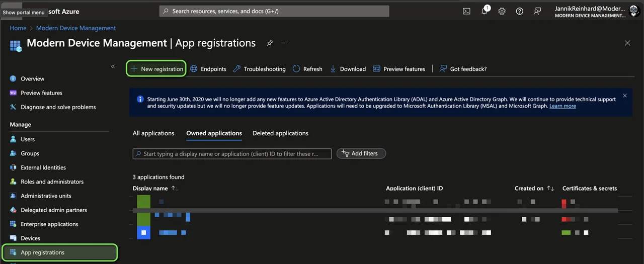Click the Certificates & secrets column header
644x264 pixels.
point(590,189)
